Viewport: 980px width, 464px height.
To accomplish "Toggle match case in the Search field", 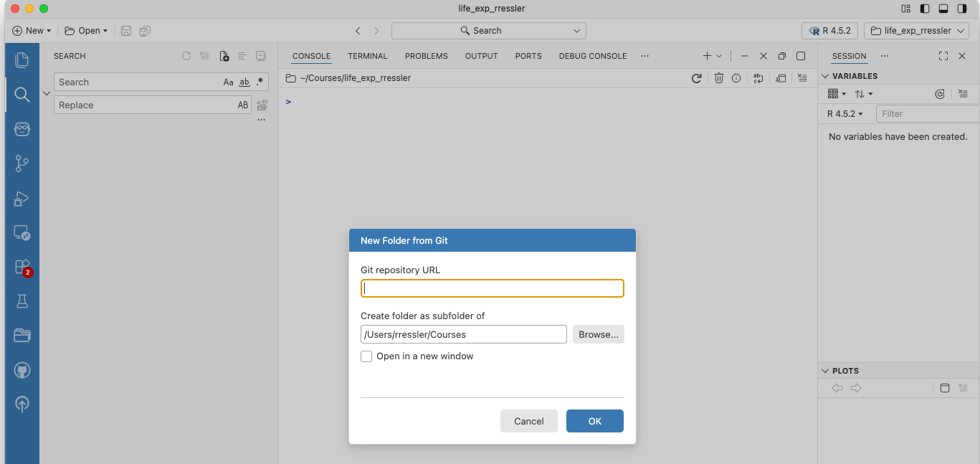I will pyautogui.click(x=228, y=82).
